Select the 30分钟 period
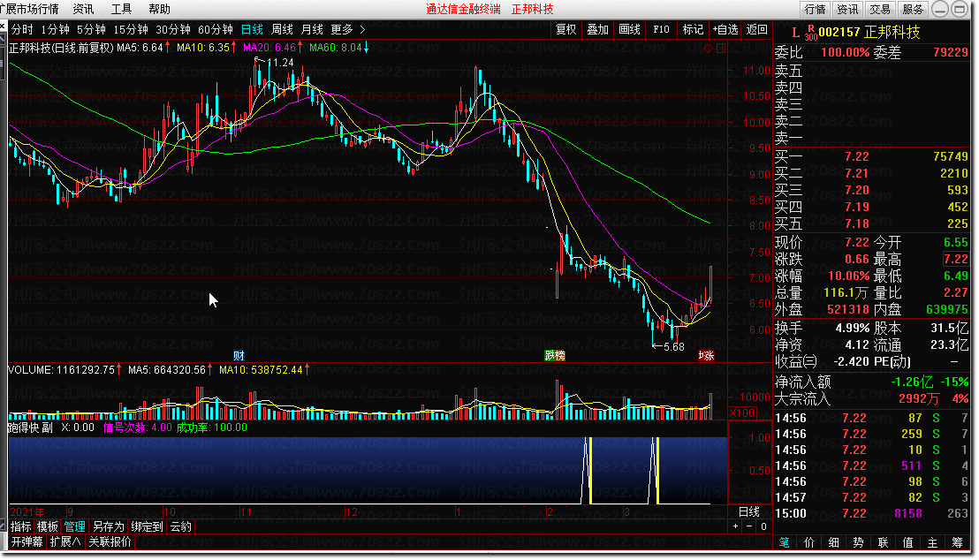This screenshot has height=560, width=979. 173,29
